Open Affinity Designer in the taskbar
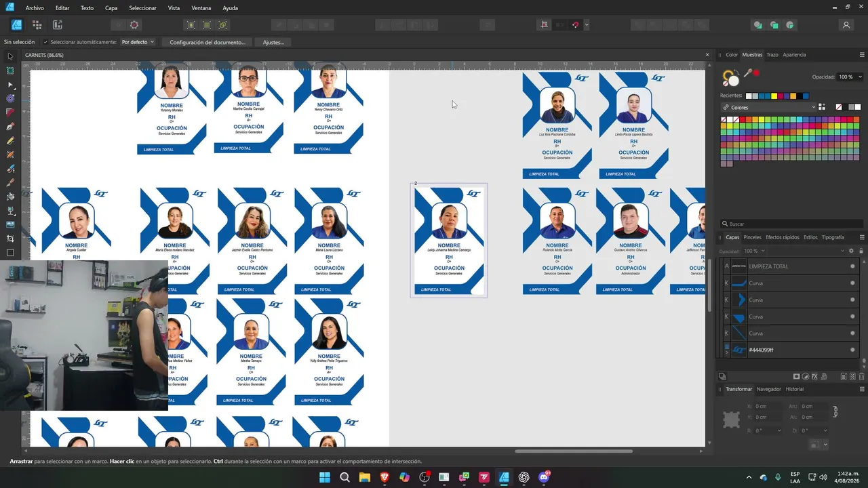The height and width of the screenshot is (488, 868). 504,477
